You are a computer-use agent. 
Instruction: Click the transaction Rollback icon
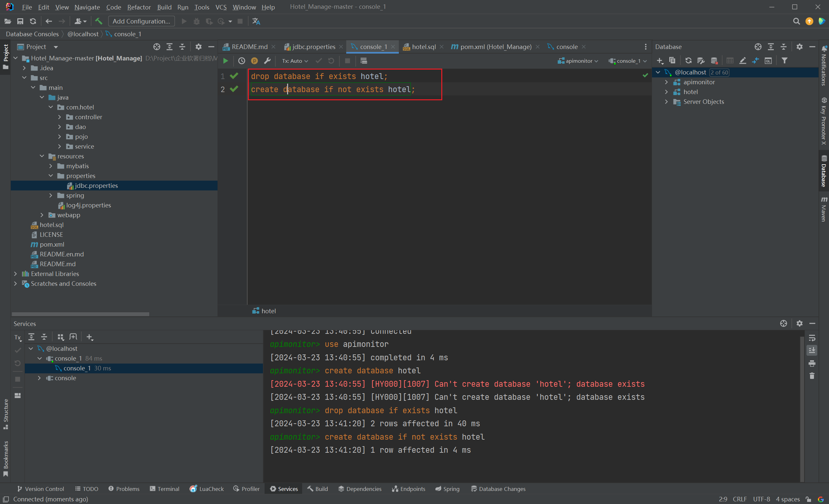click(x=331, y=60)
